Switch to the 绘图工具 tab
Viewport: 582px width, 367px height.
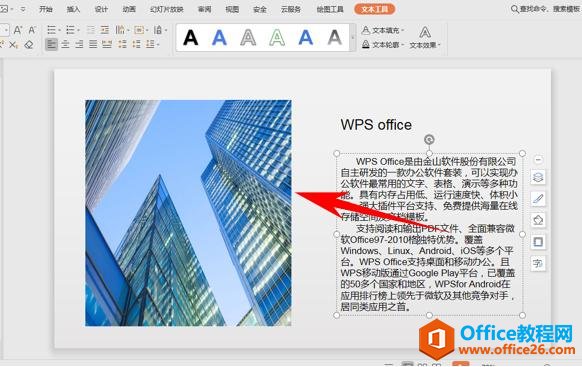[x=330, y=9]
